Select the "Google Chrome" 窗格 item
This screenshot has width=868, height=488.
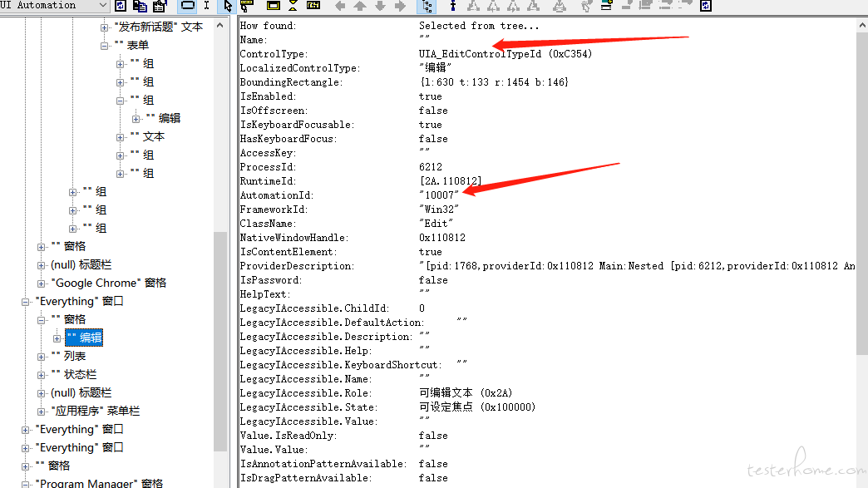tap(108, 283)
